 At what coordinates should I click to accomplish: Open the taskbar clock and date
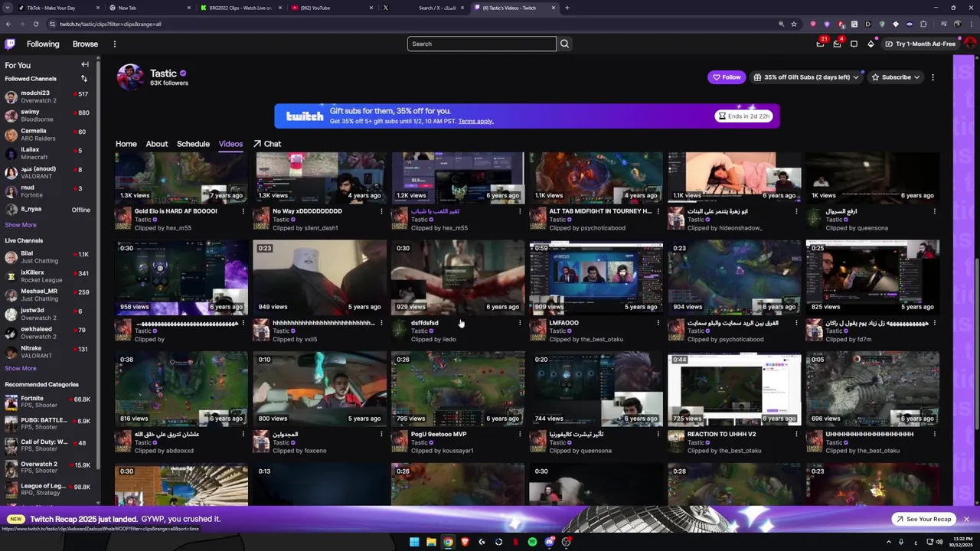pos(959,542)
